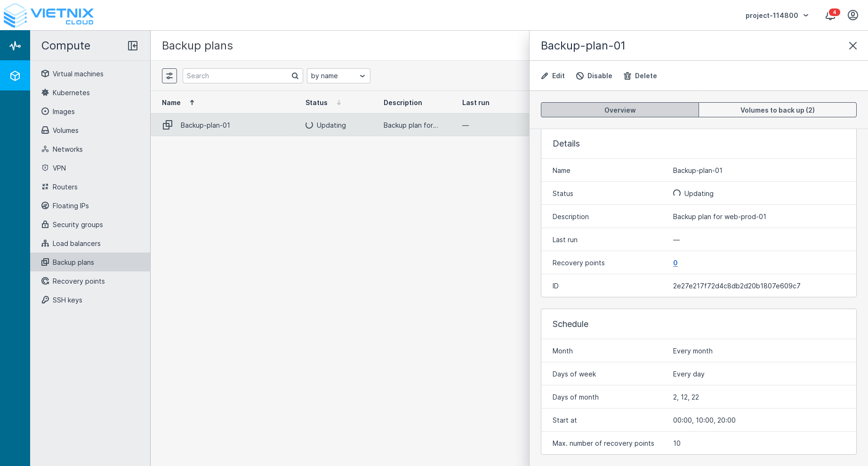Open the SSH keys page
The height and width of the screenshot is (466, 868).
click(x=67, y=300)
